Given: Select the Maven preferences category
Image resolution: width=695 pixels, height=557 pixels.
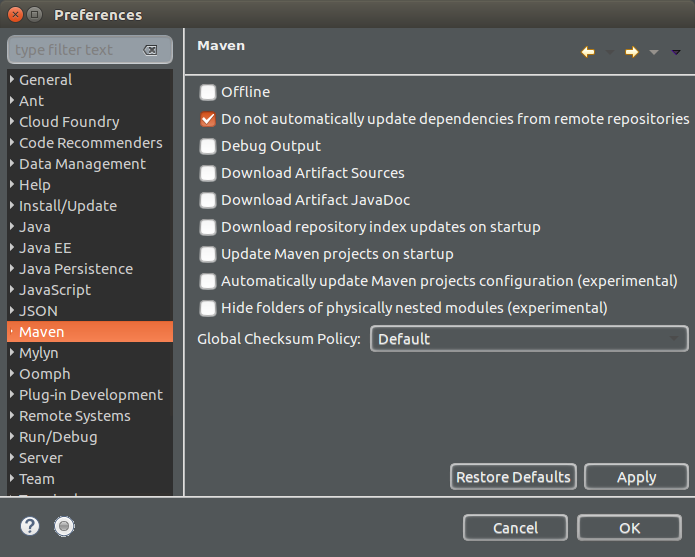Looking at the screenshot, I should pyautogui.click(x=42, y=332).
